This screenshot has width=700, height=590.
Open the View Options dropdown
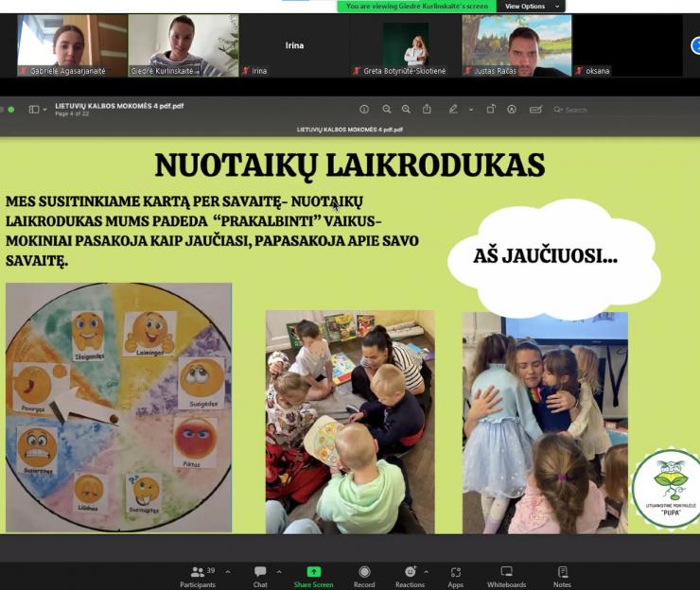[532, 7]
